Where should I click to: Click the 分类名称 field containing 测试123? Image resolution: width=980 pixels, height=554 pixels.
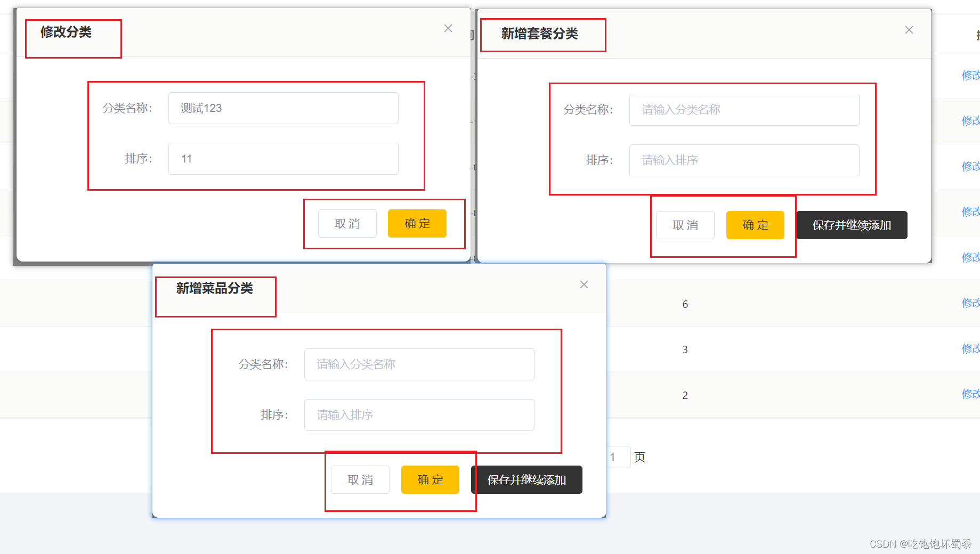(x=283, y=108)
